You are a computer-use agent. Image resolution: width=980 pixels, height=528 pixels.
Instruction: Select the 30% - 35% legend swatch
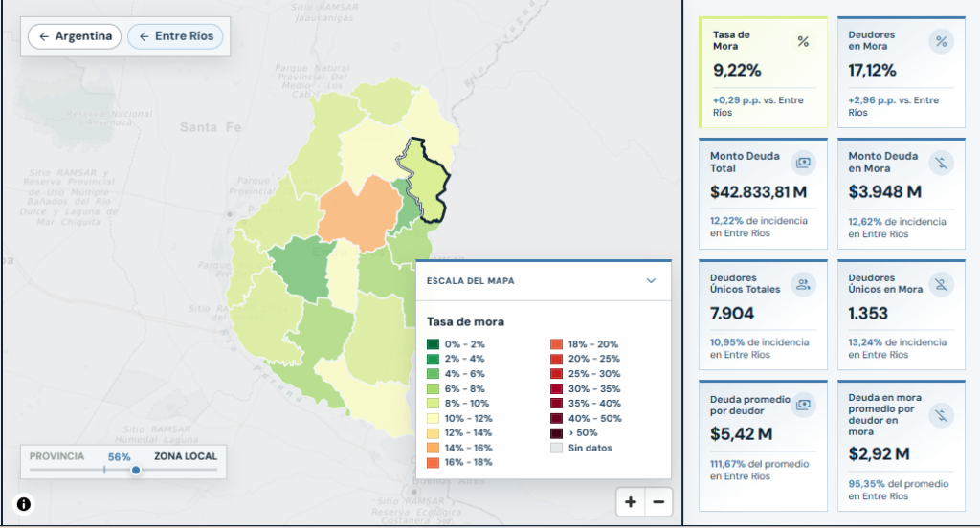[x=556, y=388]
